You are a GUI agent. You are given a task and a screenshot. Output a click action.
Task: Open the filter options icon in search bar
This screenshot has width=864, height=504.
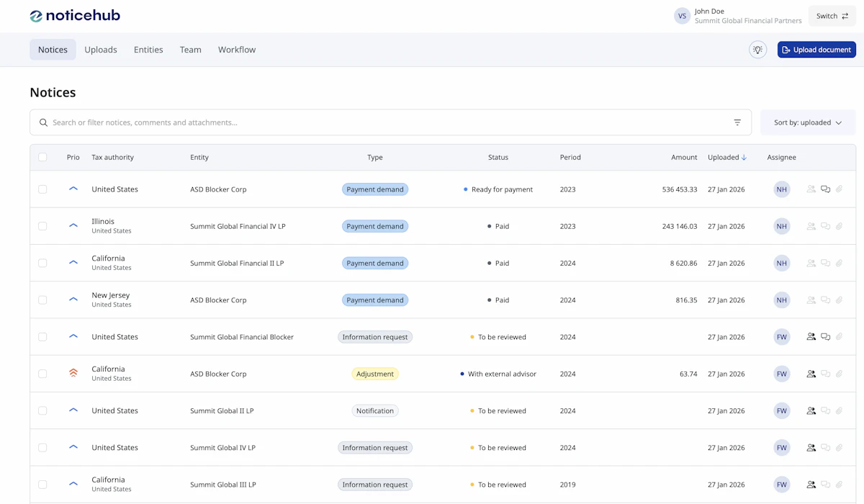point(737,122)
